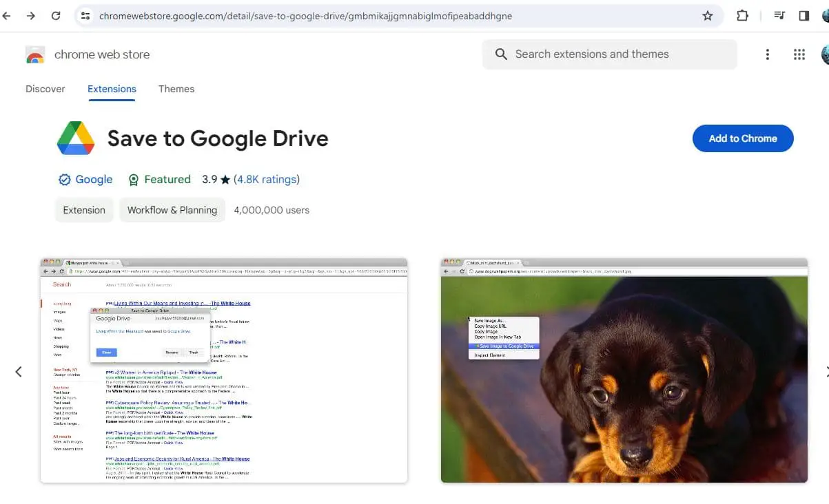Click the 4,000,000 users text
This screenshot has height=504, width=829.
point(272,210)
